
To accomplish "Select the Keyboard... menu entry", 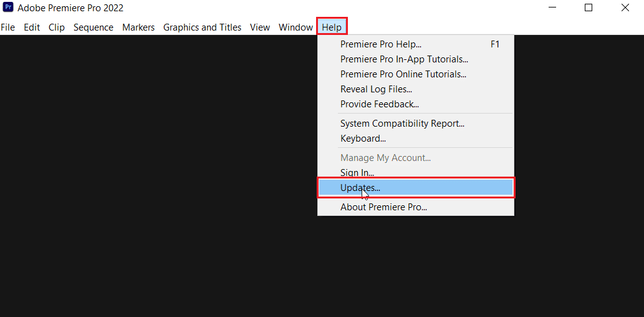I will pos(416,139).
